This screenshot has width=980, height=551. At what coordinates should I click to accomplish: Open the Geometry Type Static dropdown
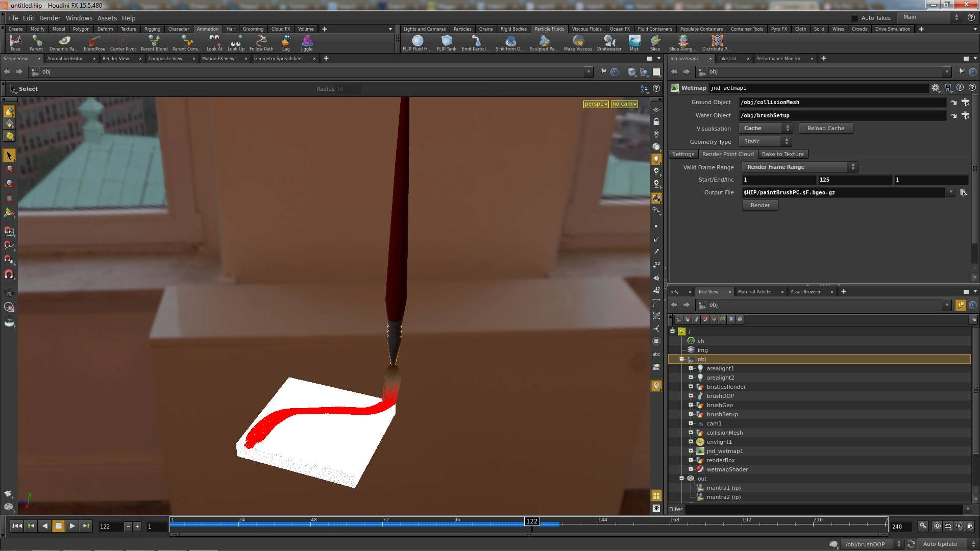click(x=766, y=142)
